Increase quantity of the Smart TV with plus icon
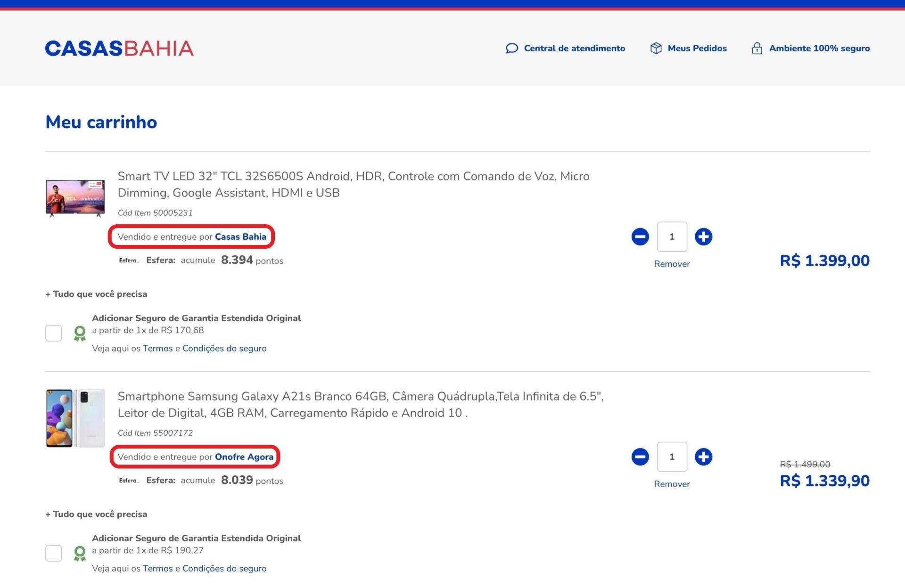The height and width of the screenshot is (588, 905). (x=703, y=237)
